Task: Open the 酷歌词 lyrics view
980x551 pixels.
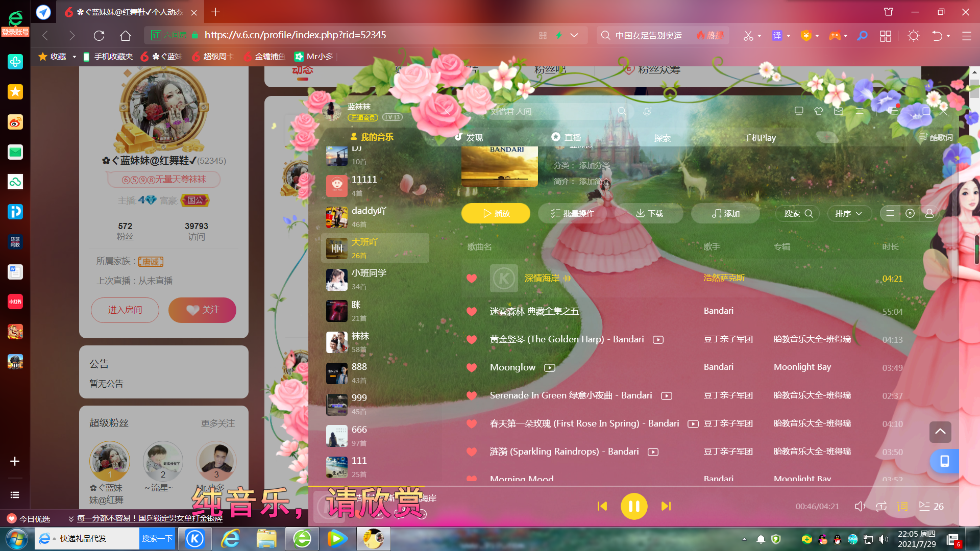Action: tap(936, 137)
